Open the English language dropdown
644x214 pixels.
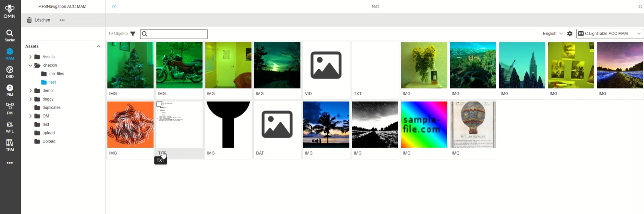coord(553,34)
